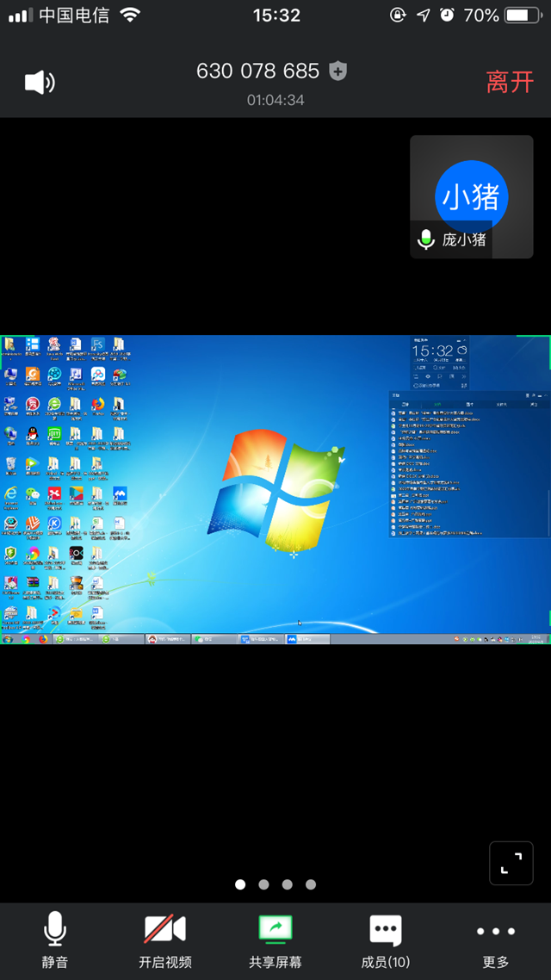551x980 pixels.
Task: Click Chrome icon in shared taskbar
Action: click(26, 639)
